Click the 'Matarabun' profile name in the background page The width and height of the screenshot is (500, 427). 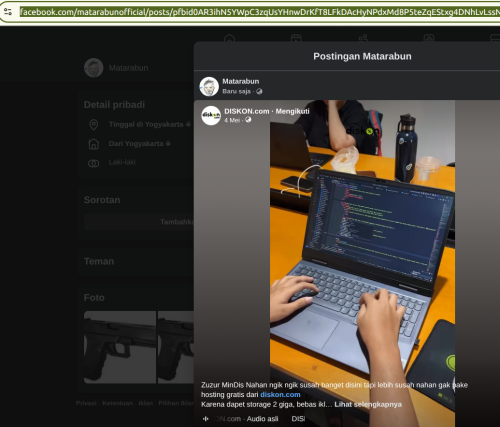tap(128, 68)
